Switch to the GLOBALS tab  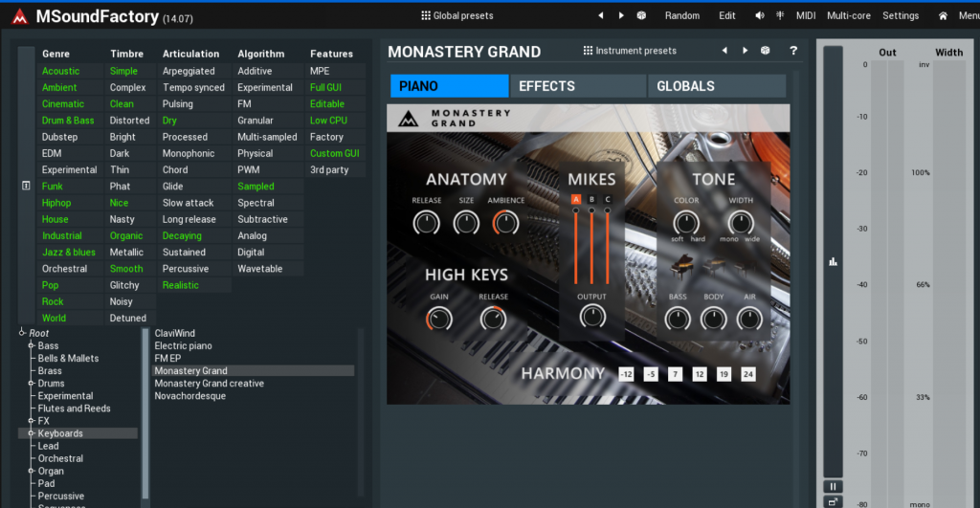click(716, 85)
